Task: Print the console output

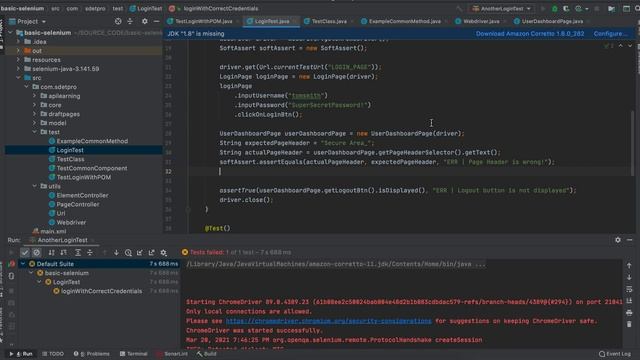Action: pyautogui.click(x=629, y=313)
